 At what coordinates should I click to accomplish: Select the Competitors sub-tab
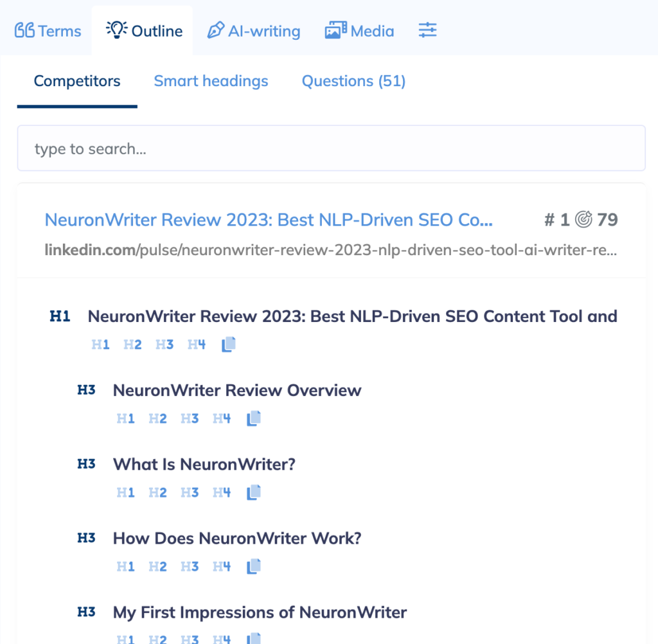coord(77,81)
